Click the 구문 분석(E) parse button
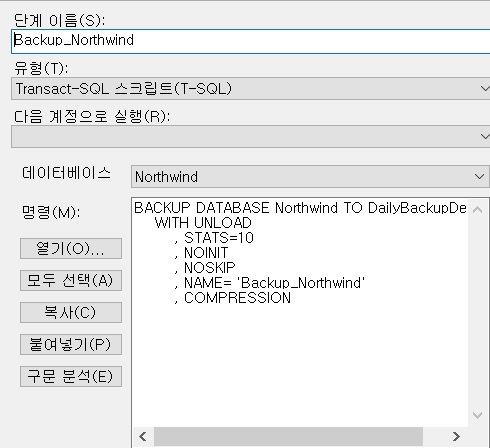The image size is (490, 448). pyautogui.click(x=71, y=376)
